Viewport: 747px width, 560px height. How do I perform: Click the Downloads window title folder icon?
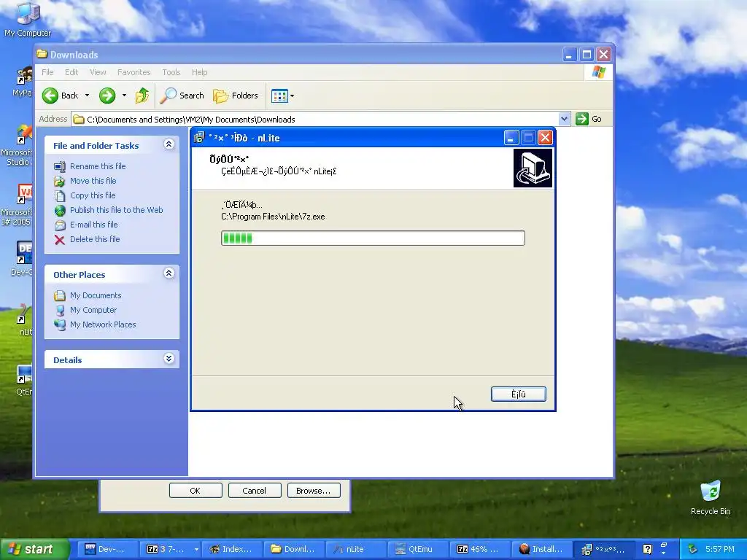[x=42, y=54]
